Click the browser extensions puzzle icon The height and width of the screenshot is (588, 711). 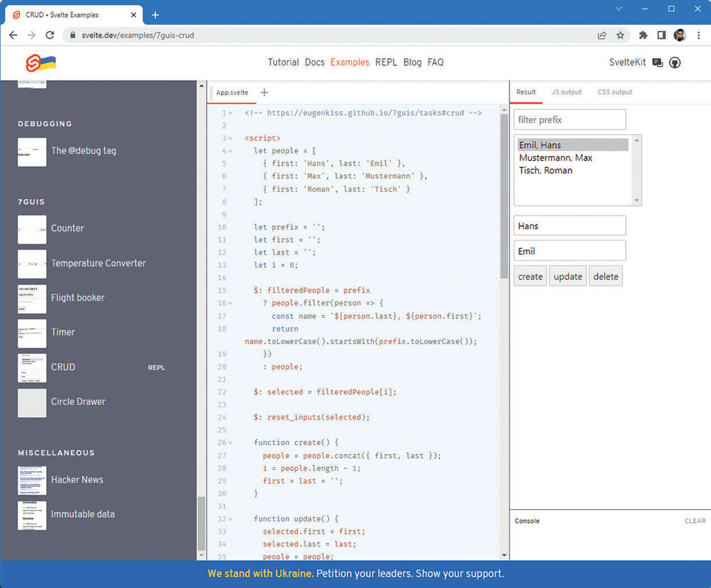click(x=643, y=35)
